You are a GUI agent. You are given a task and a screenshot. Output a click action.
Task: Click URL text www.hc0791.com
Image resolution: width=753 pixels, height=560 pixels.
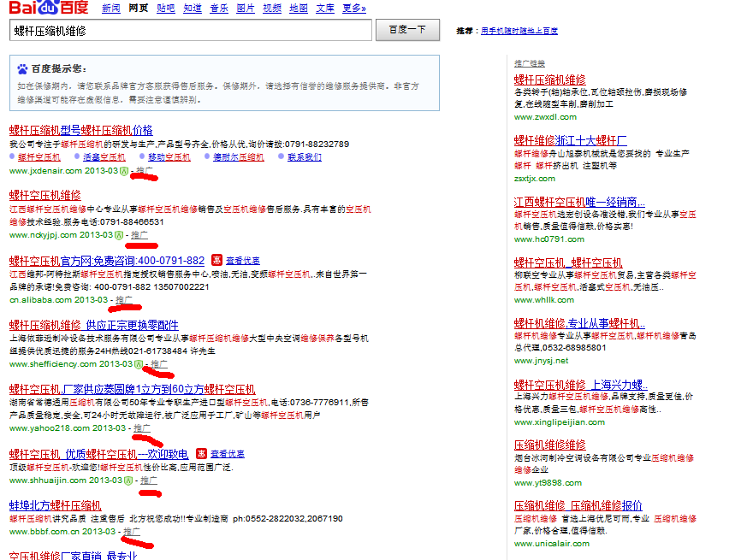[x=548, y=239]
